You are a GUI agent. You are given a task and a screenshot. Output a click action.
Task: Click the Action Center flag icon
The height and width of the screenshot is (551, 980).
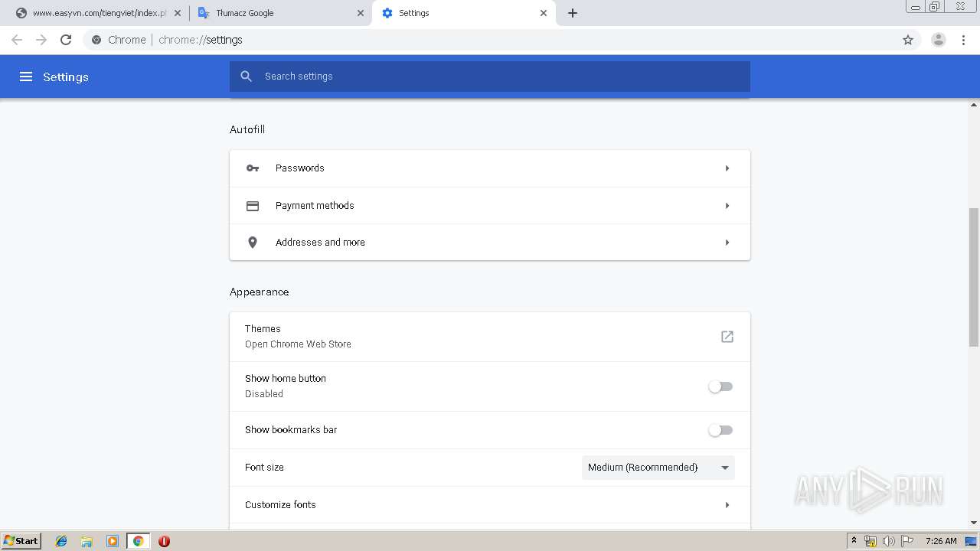coord(907,541)
